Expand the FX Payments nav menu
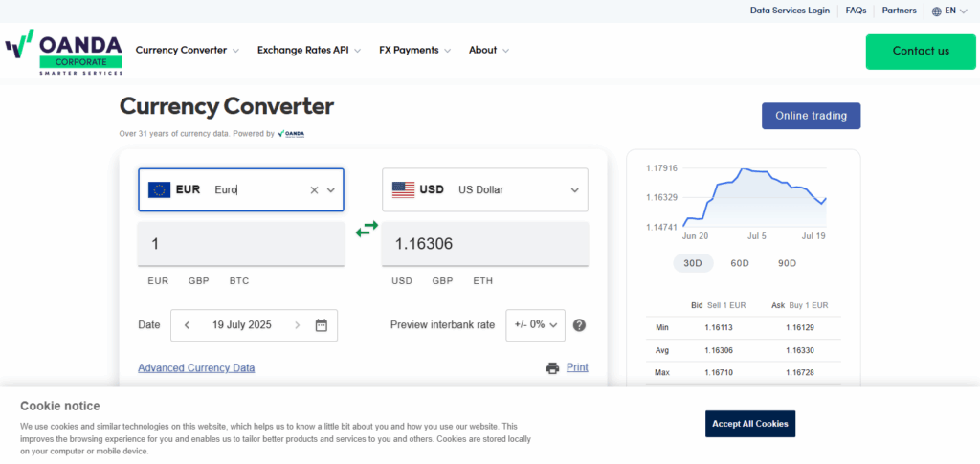 pyautogui.click(x=415, y=50)
